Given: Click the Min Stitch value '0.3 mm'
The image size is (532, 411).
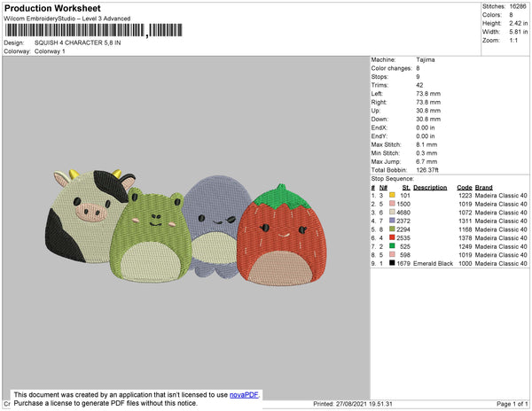Looking at the screenshot, I should 426,153.
